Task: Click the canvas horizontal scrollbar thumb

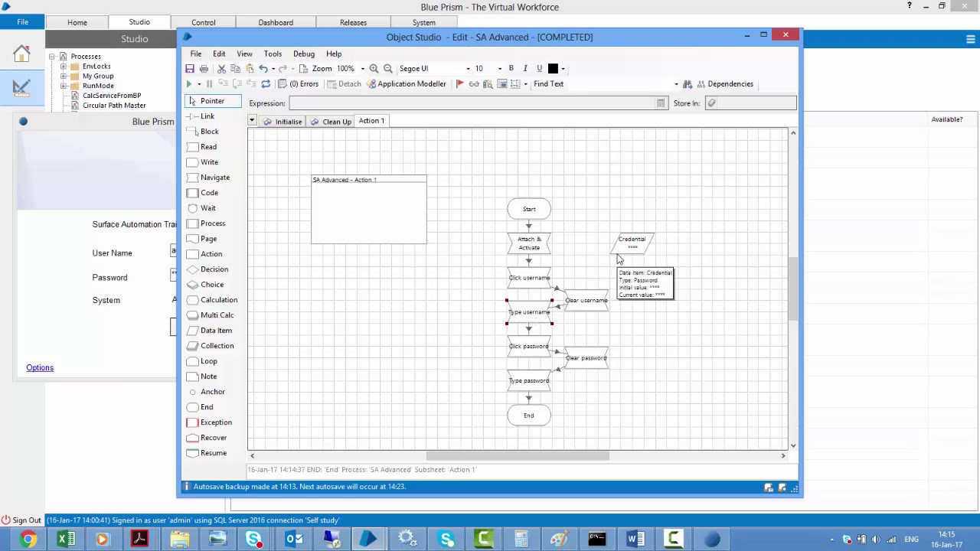Action: [x=518, y=455]
